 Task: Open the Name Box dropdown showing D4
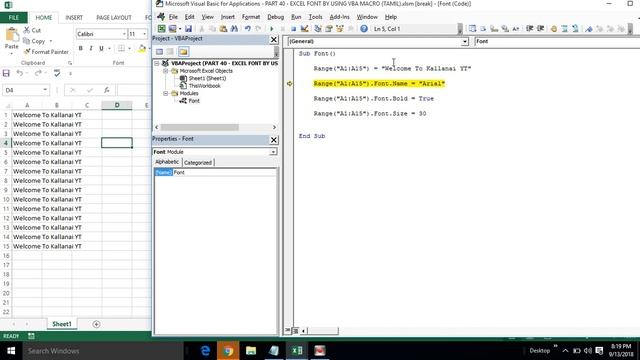45,90
